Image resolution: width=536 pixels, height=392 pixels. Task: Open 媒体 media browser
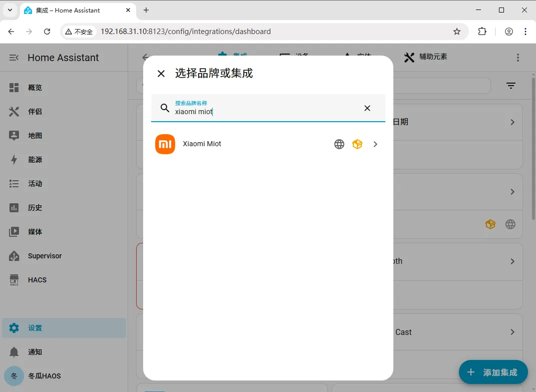pyautogui.click(x=64, y=232)
